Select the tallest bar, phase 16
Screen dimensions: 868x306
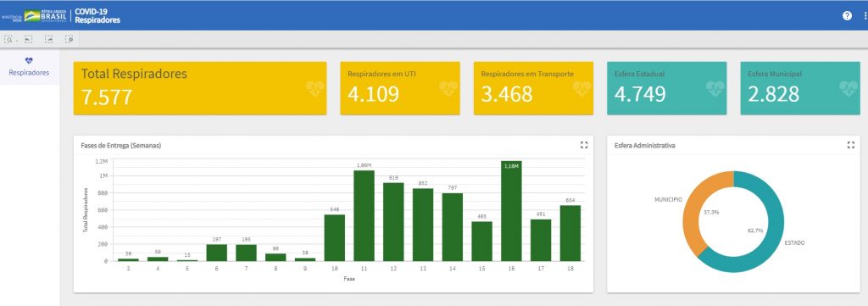tap(511, 211)
